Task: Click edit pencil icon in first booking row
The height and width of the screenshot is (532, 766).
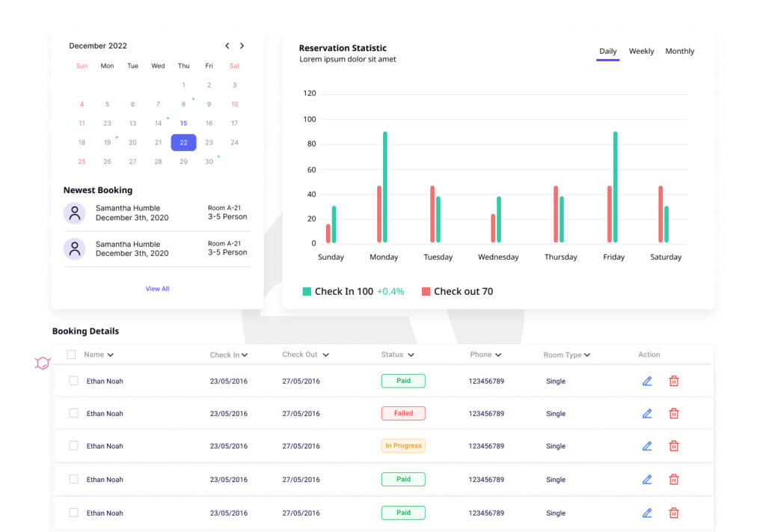Action: (x=647, y=381)
